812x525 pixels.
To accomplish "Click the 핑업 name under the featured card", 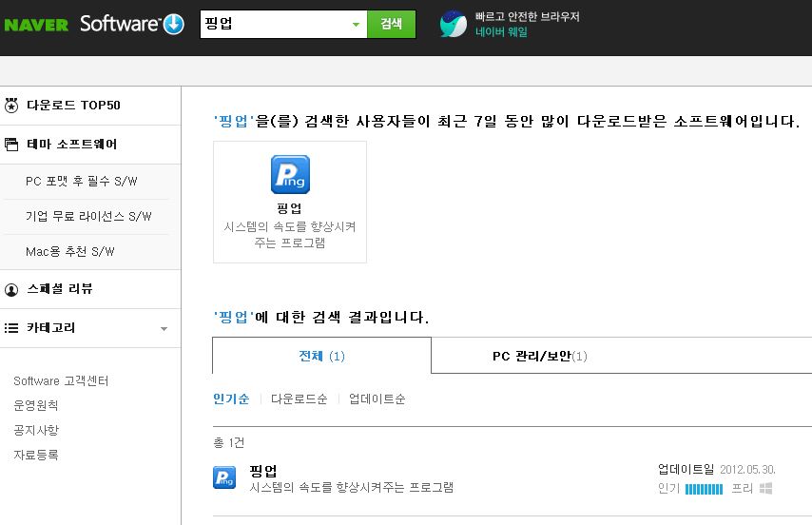I will pos(289,208).
